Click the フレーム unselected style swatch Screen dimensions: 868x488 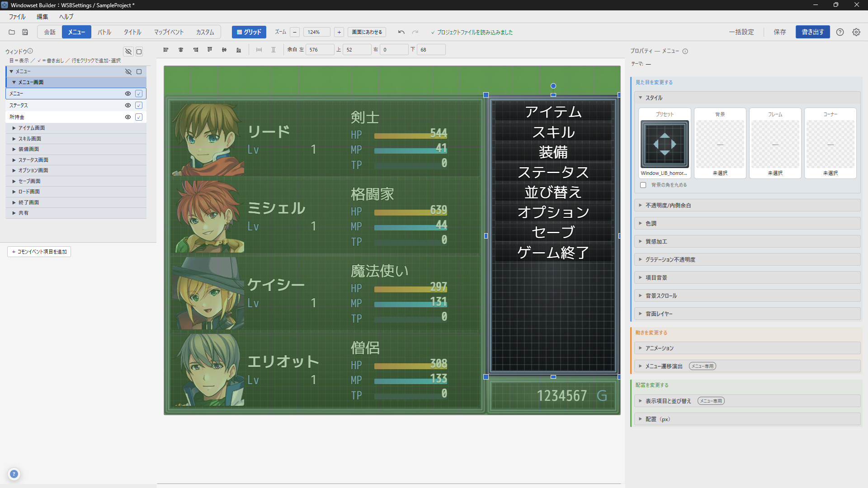(x=775, y=143)
